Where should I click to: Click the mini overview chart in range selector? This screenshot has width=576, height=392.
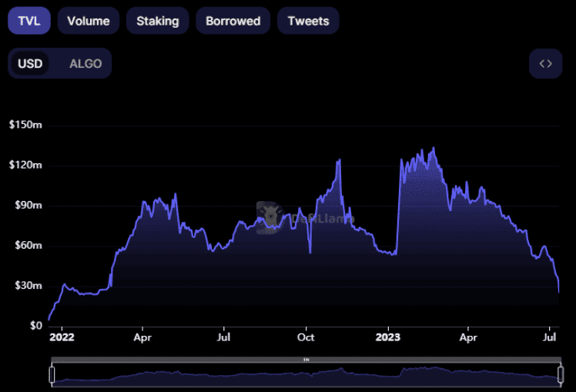(306, 375)
